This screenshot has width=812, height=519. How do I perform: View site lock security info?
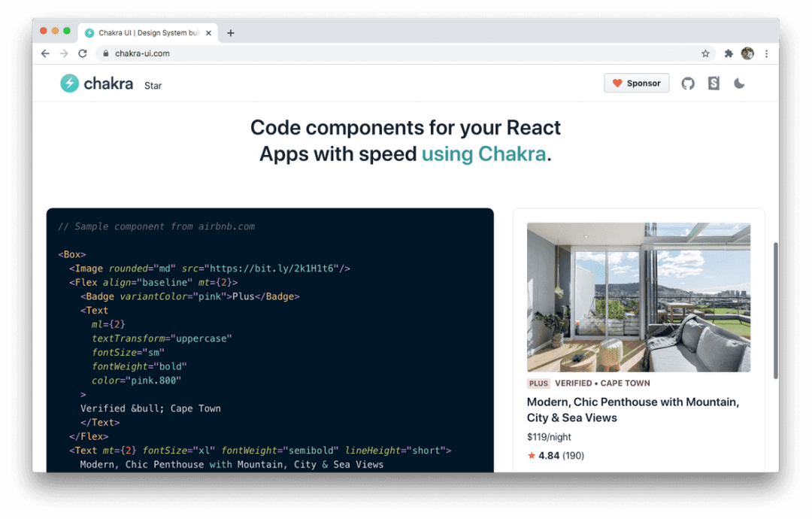point(105,53)
